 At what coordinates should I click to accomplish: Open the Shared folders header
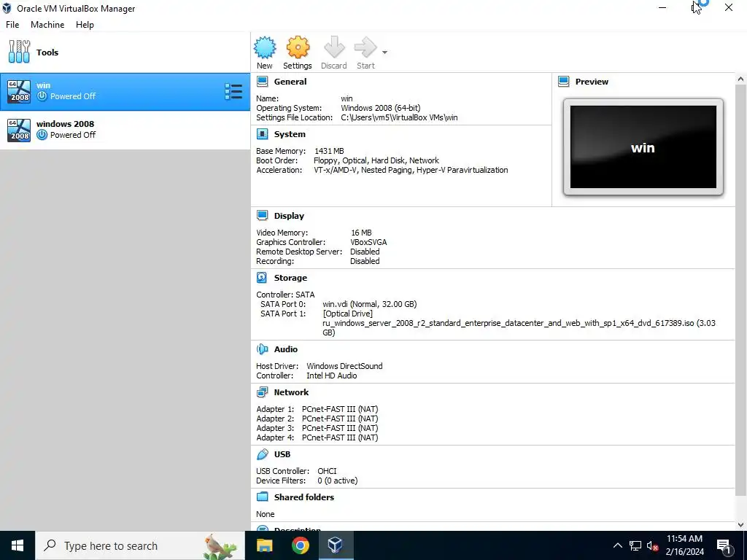point(304,497)
